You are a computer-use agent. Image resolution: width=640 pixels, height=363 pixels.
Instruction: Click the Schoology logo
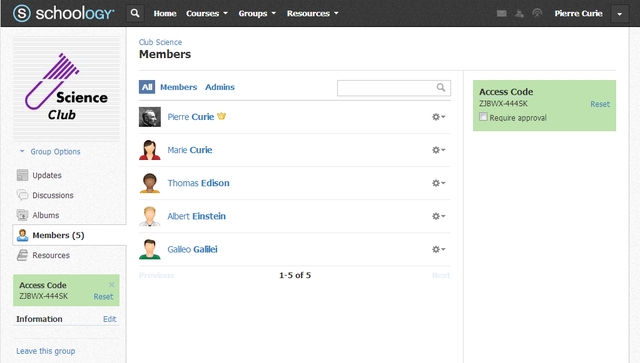coord(63,13)
